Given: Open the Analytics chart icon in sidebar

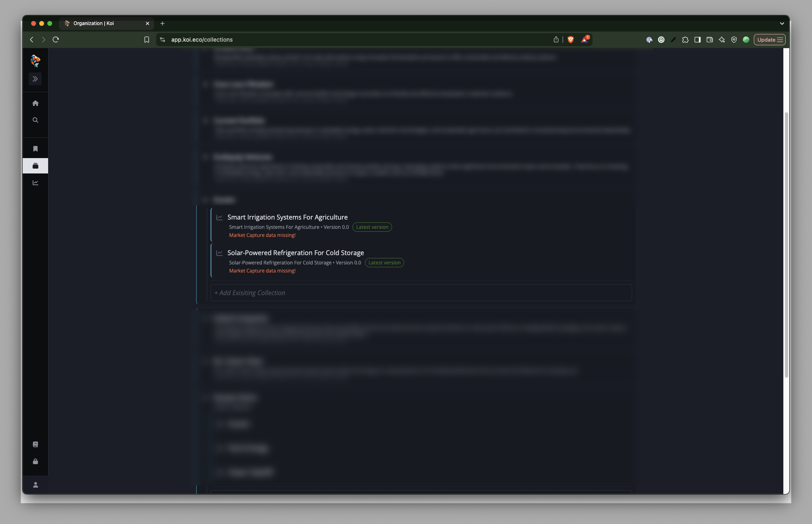Looking at the screenshot, I should (x=36, y=183).
